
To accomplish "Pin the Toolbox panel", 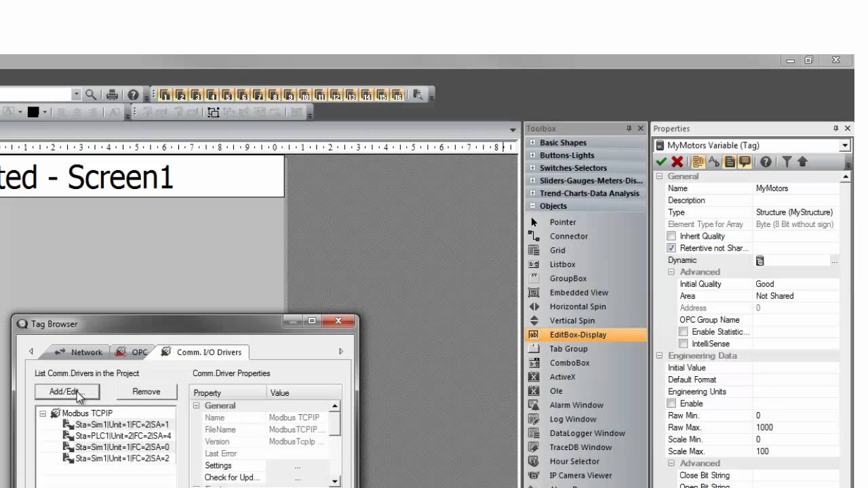I will (x=629, y=129).
